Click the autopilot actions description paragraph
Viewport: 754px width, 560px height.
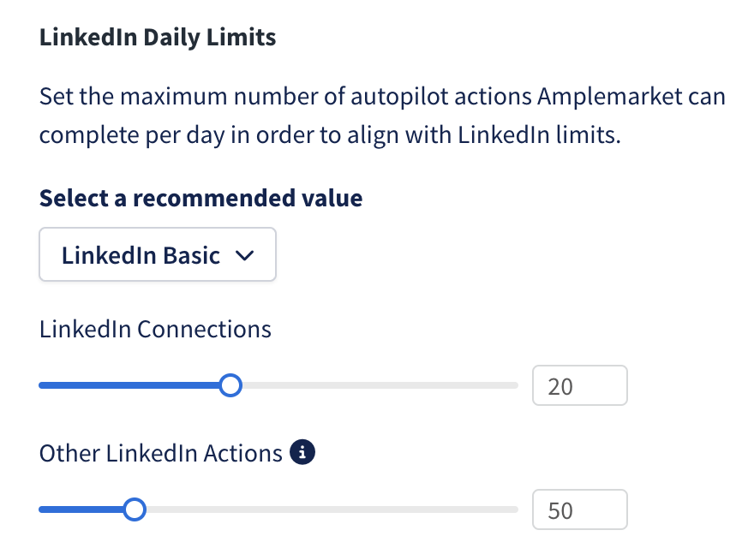(382, 116)
